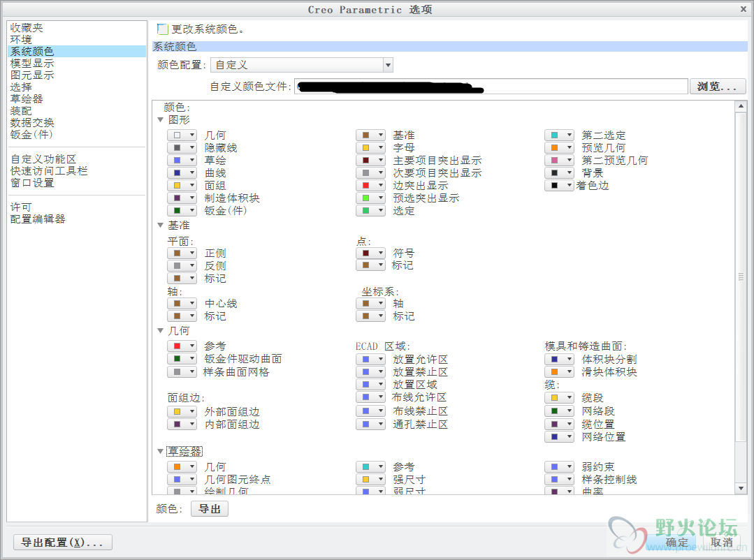Change the 第二选定 color swatch
The width and height of the screenshot is (754, 560).
click(x=559, y=135)
